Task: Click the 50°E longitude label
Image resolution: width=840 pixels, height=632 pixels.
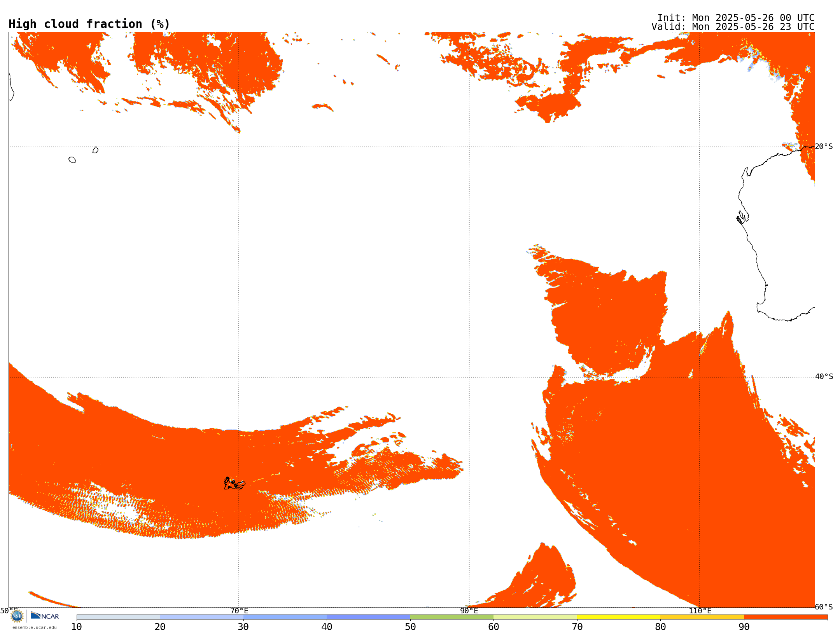Action: [x=9, y=611]
